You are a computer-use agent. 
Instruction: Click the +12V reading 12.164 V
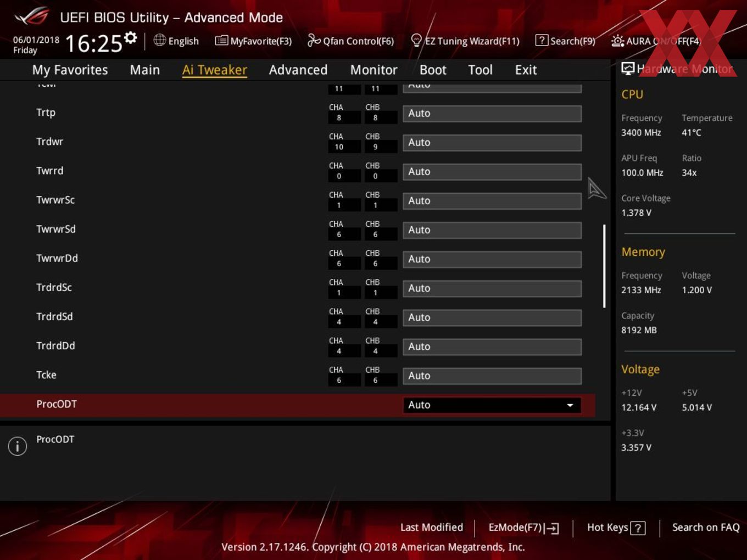point(639,407)
